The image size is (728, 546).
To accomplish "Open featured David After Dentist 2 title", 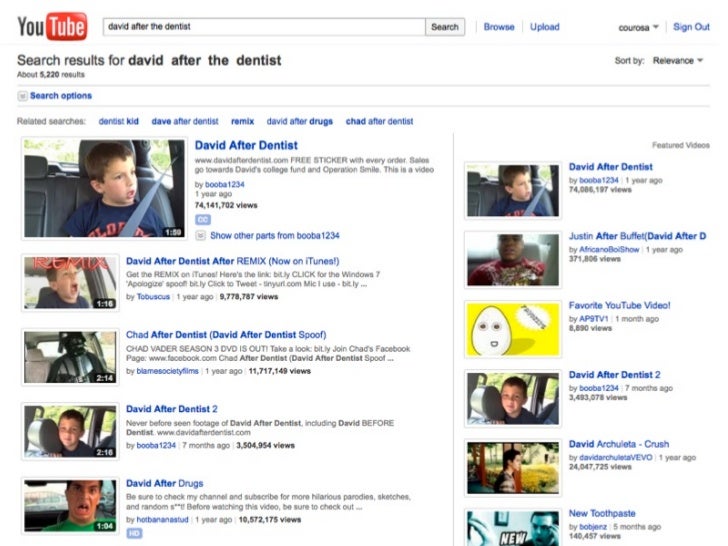I will (615, 375).
